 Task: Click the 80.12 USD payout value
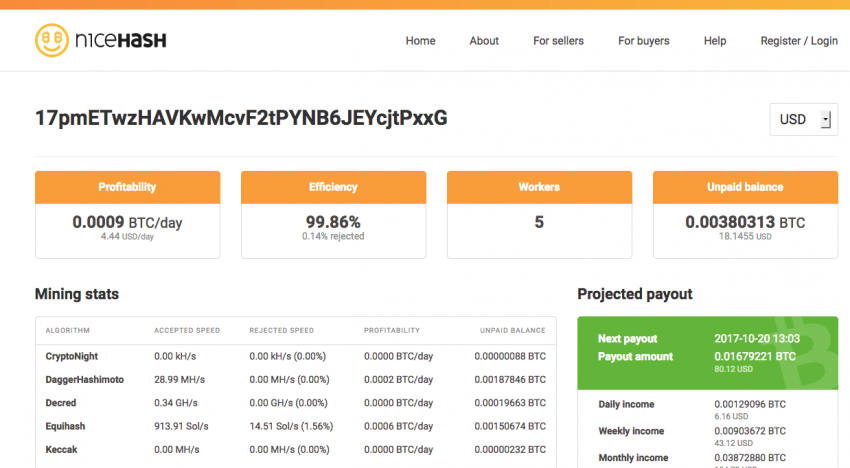point(733,369)
